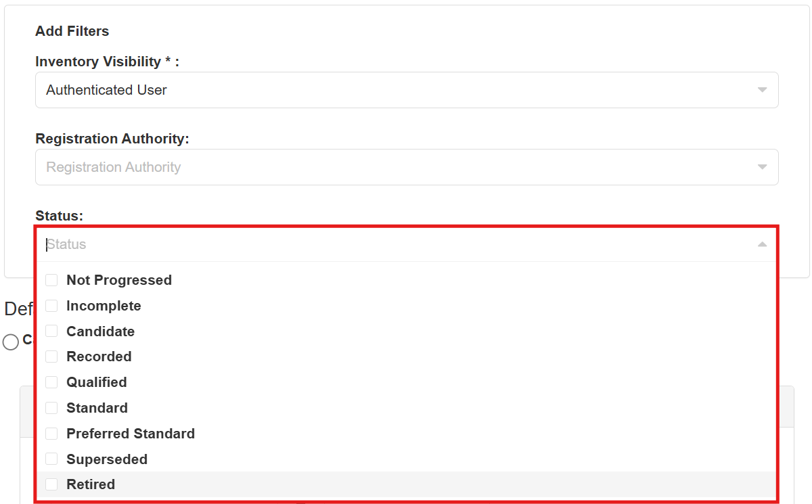Select the radio button below the filters

[x=11, y=342]
